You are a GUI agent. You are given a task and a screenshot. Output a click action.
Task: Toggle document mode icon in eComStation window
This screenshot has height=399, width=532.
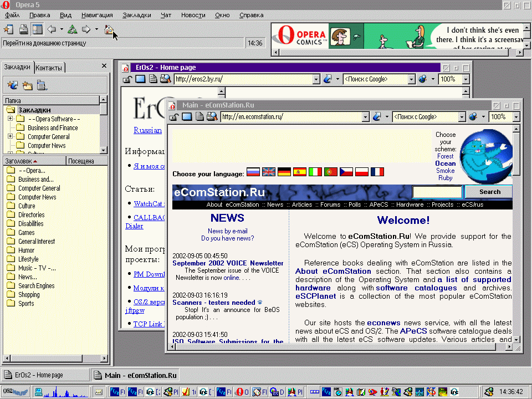tap(199, 117)
